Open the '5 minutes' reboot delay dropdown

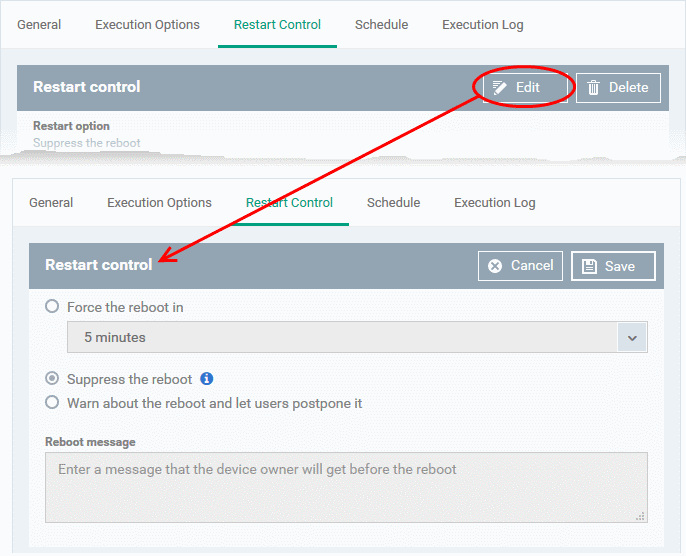[x=357, y=337]
